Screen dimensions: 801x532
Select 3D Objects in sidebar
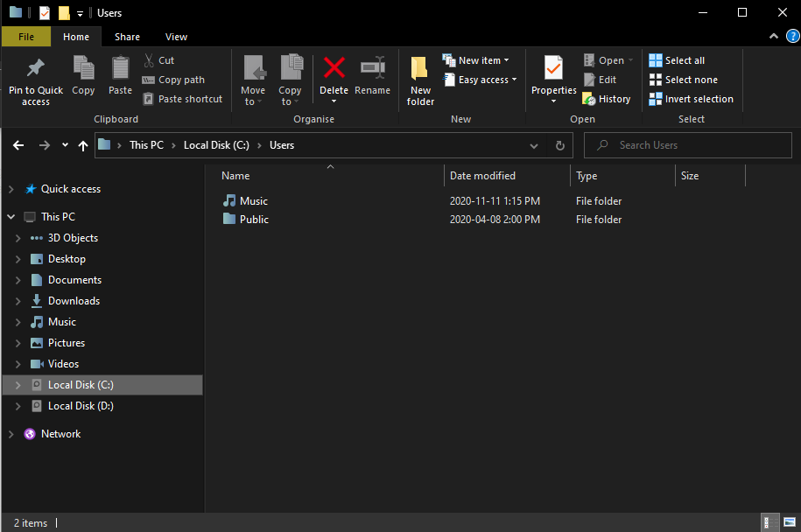tap(73, 238)
